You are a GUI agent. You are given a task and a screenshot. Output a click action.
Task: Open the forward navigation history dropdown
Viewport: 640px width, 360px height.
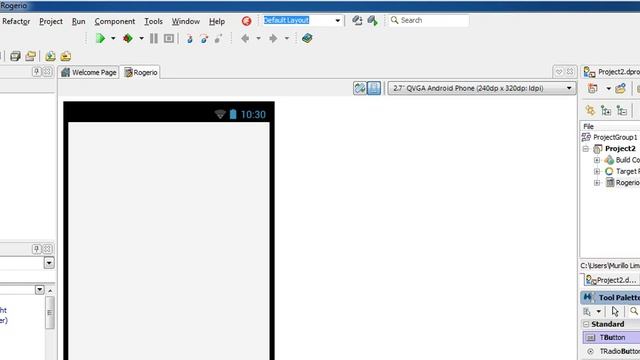pyautogui.click(x=287, y=38)
